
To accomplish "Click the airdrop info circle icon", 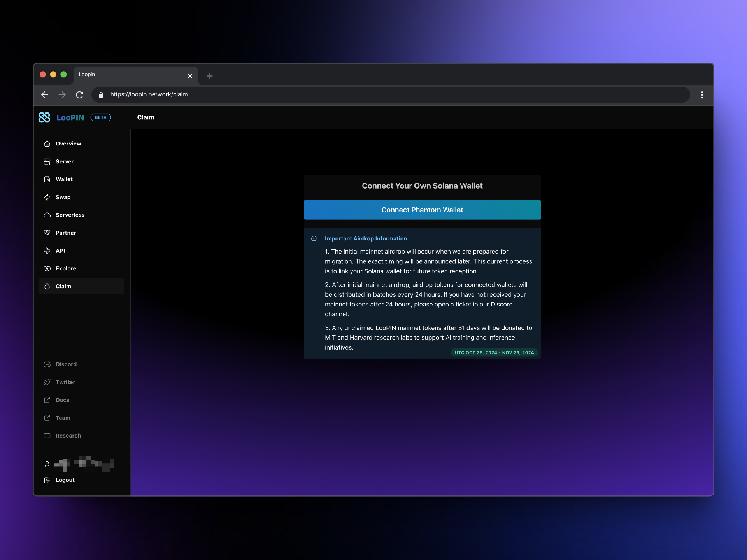I will [314, 239].
